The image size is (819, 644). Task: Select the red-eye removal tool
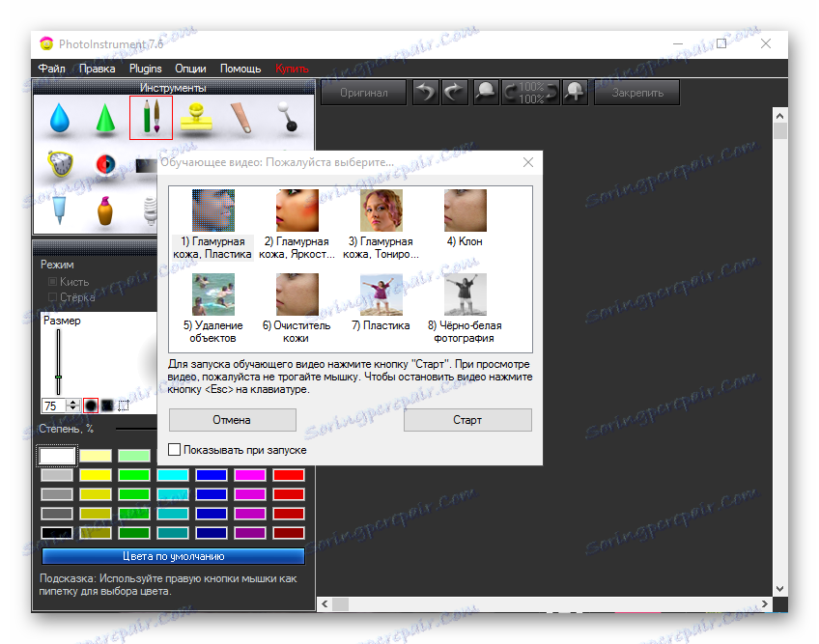pos(105,164)
